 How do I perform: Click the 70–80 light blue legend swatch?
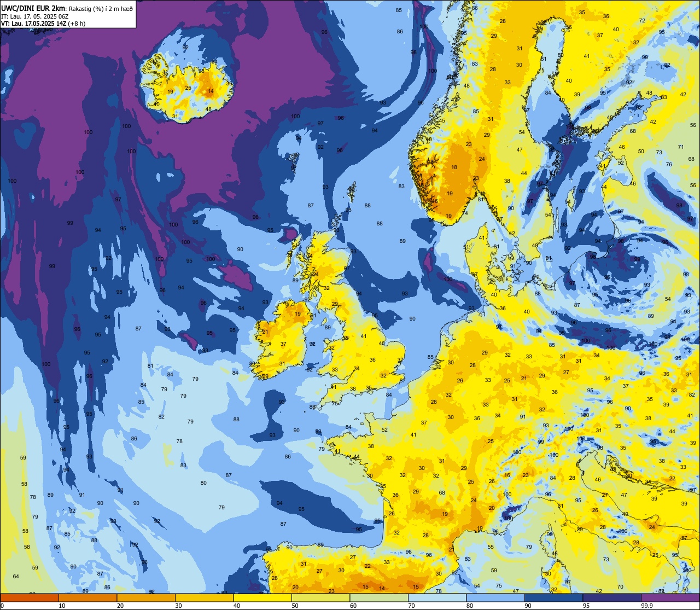(437, 598)
